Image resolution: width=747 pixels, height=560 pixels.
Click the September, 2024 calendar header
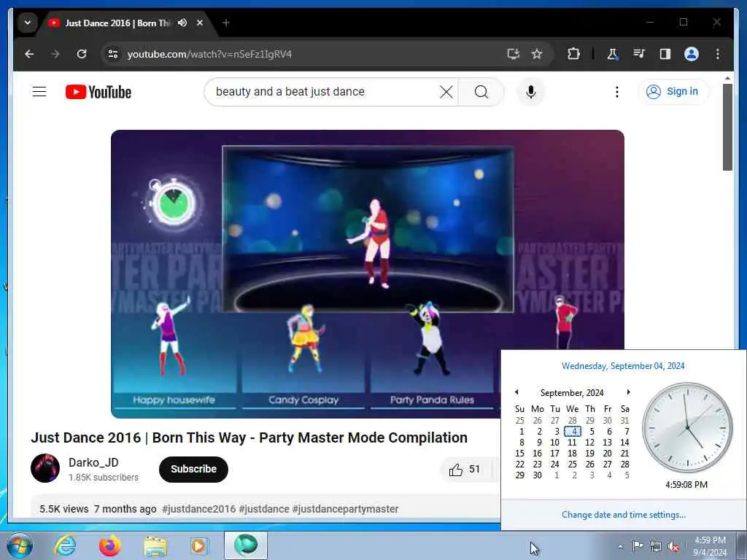(x=572, y=393)
